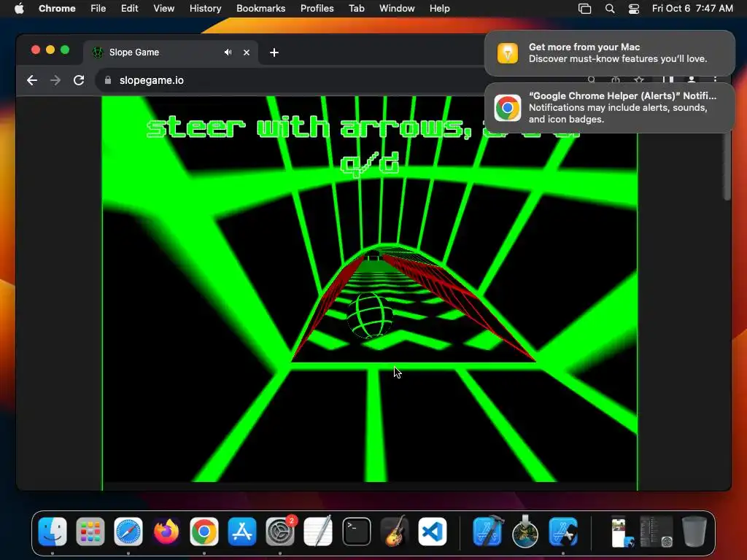Open Control Center in menu bar
Image resolution: width=747 pixels, height=560 pixels.
[x=634, y=9]
